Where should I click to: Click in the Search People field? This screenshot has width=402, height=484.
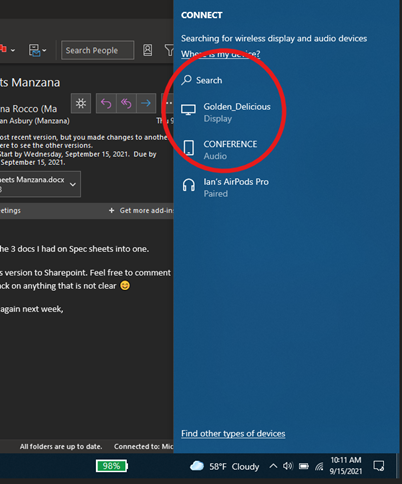click(x=98, y=50)
